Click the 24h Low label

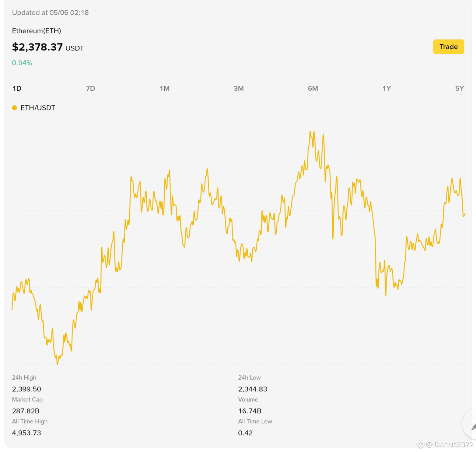click(x=249, y=377)
